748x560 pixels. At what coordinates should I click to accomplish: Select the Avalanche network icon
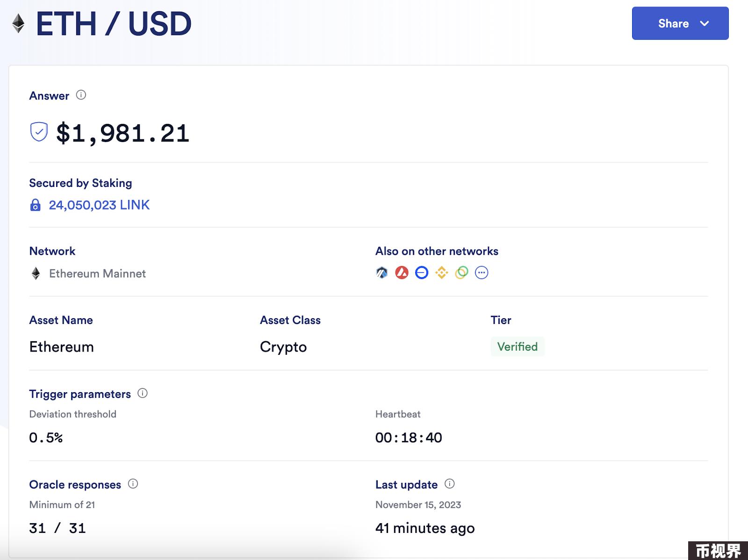402,273
